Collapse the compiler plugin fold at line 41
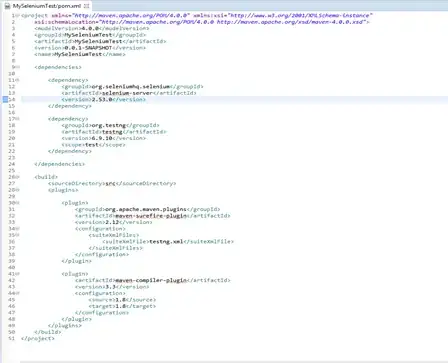Viewport: 448px width, 363px height. point(18,274)
